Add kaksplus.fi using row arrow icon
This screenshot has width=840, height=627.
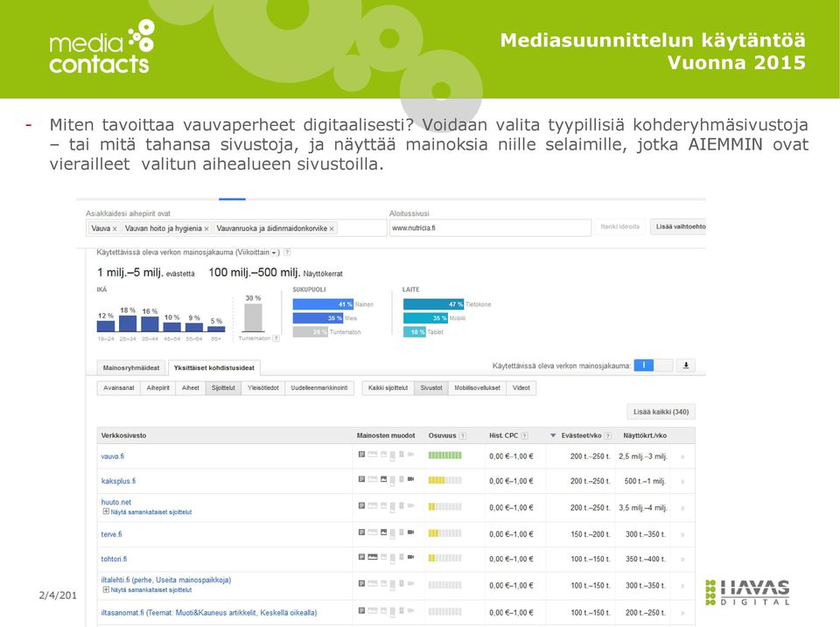[682, 481]
